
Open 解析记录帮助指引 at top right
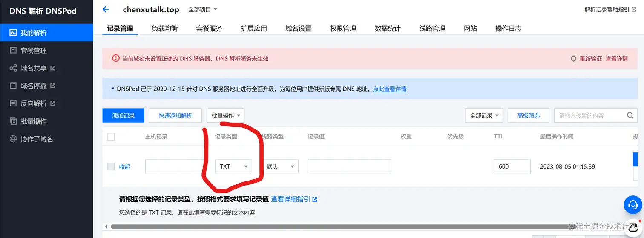[611, 9]
